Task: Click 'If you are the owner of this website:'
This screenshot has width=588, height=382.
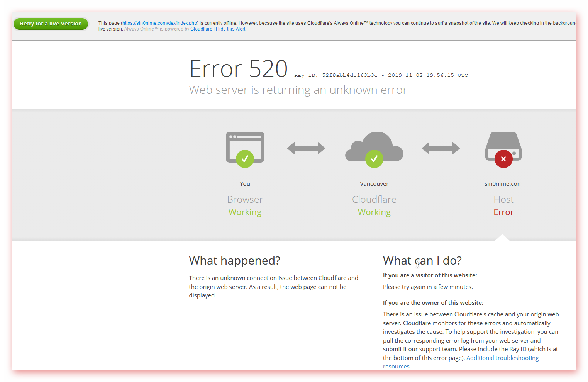Action: tap(433, 303)
